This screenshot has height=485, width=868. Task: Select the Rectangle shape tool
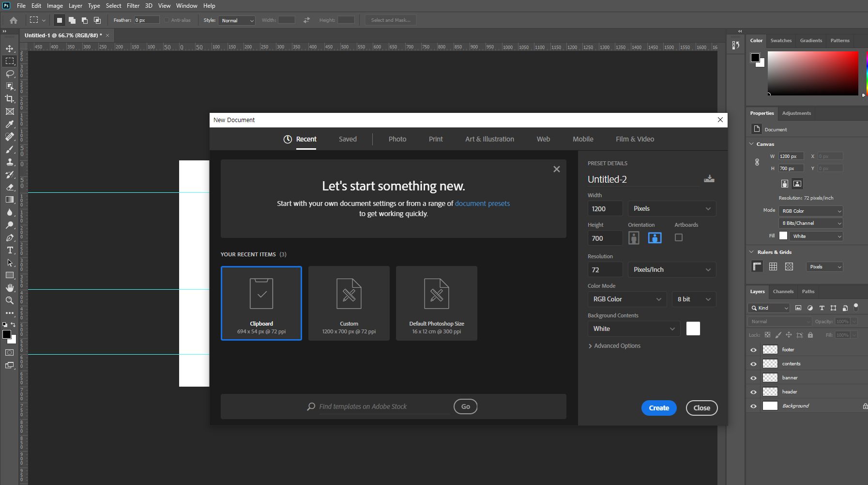coord(10,275)
